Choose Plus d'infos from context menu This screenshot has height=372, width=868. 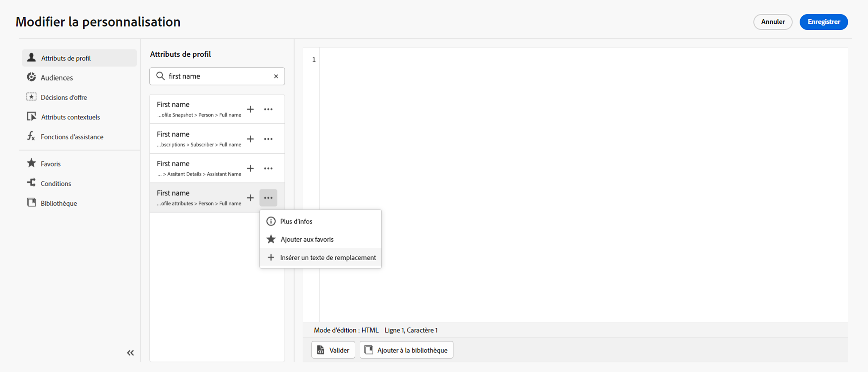296,221
